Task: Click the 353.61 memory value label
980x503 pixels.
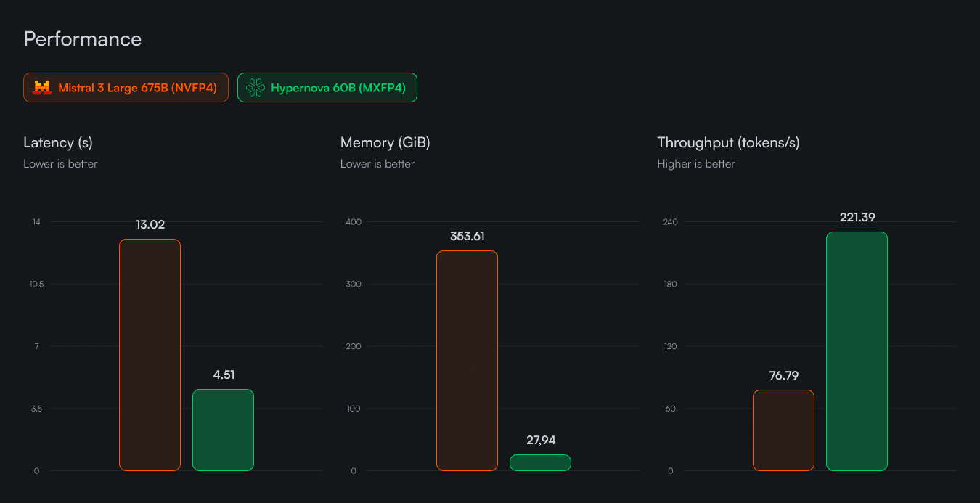Action: click(467, 237)
